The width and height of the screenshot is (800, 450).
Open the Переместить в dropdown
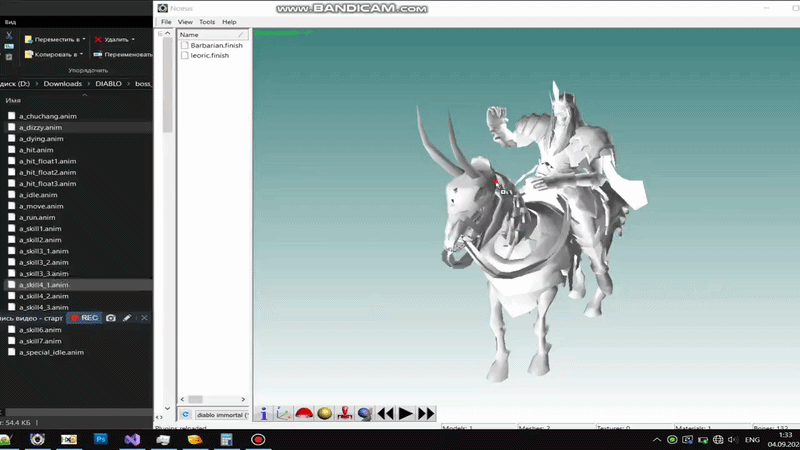click(55, 39)
